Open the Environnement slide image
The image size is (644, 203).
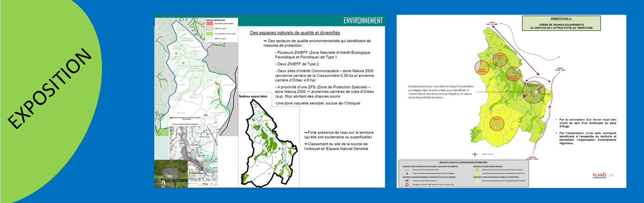point(270,101)
